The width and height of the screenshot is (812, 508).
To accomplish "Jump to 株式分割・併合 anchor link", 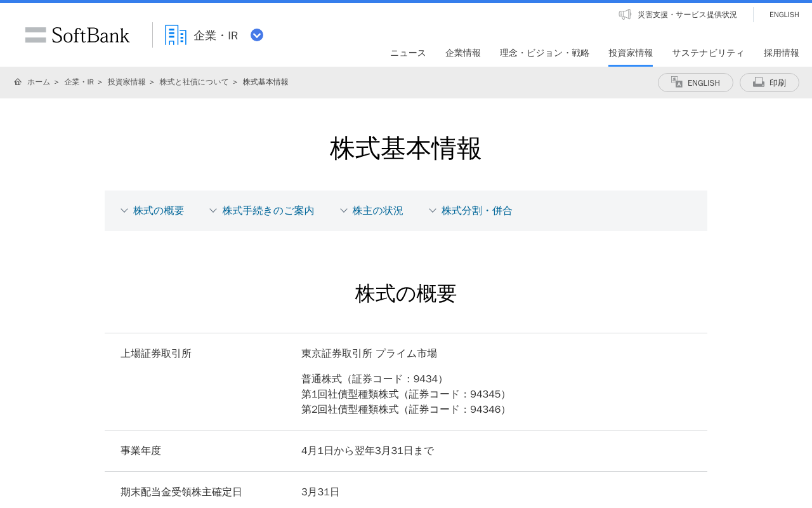I will (x=477, y=211).
